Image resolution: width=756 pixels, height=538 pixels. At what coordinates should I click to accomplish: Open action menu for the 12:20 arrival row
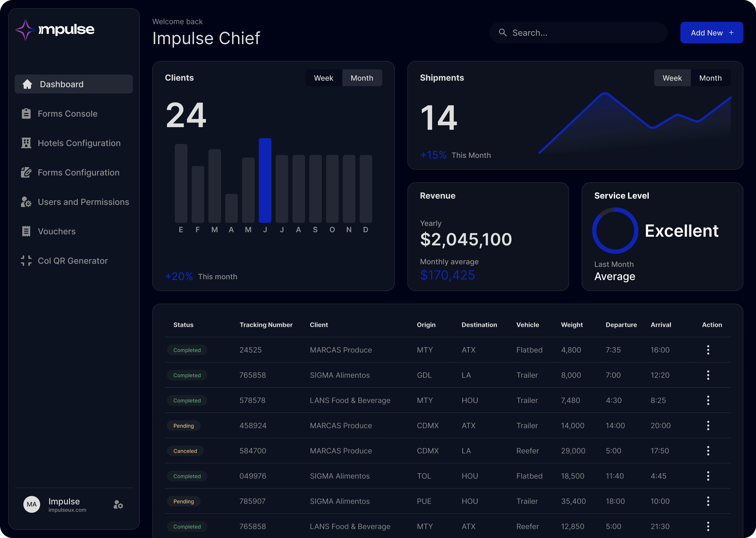click(708, 375)
